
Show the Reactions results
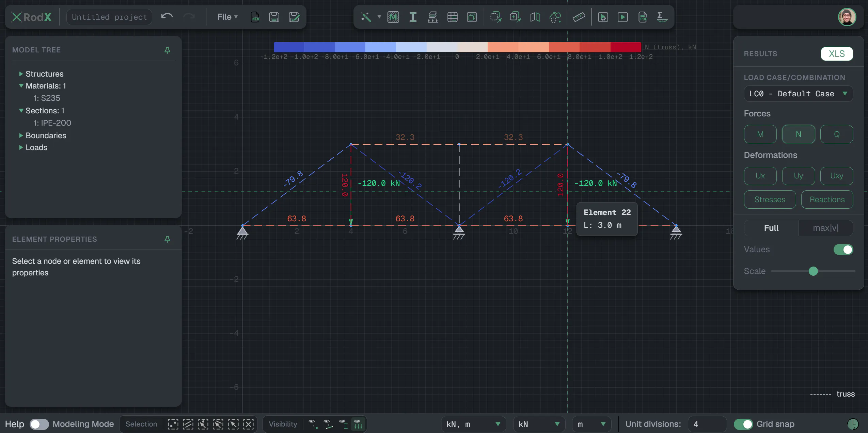tap(827, 199)
